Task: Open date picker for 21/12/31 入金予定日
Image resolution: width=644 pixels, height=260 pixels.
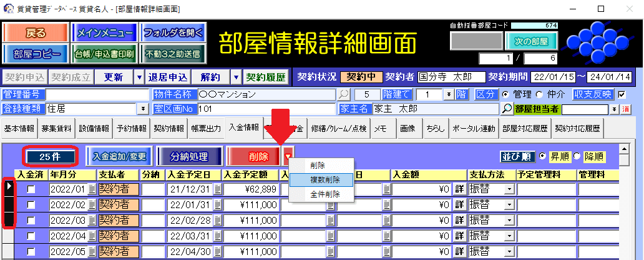Action: click(x=217, y=188)
